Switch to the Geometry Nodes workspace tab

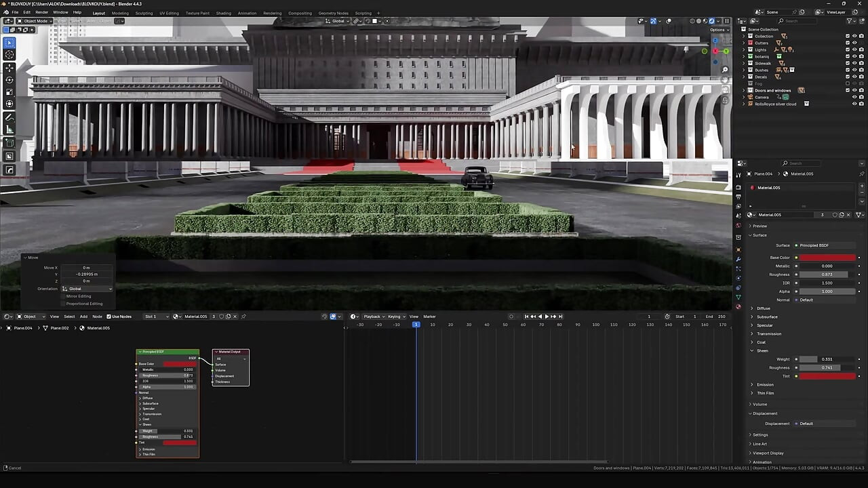tap(333, 13)
